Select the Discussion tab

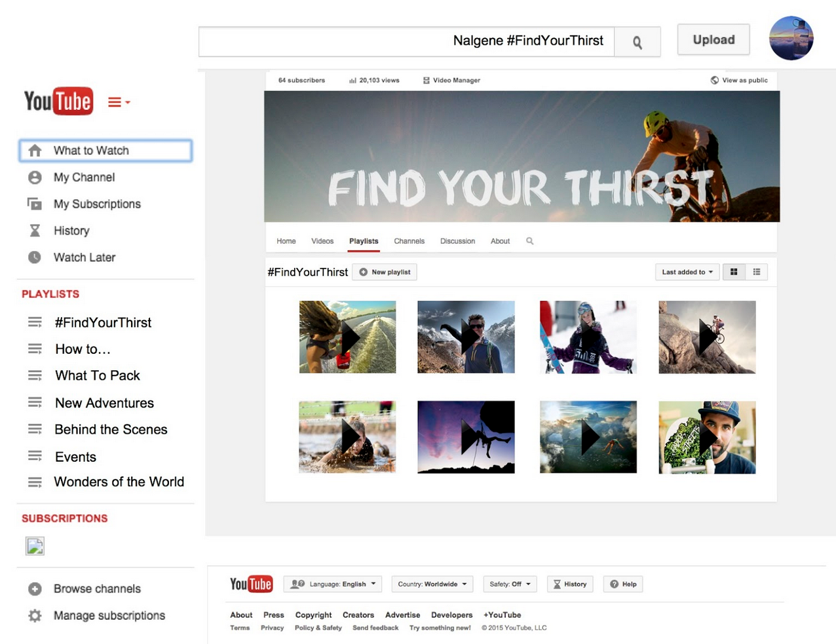[x=457, y=241]
